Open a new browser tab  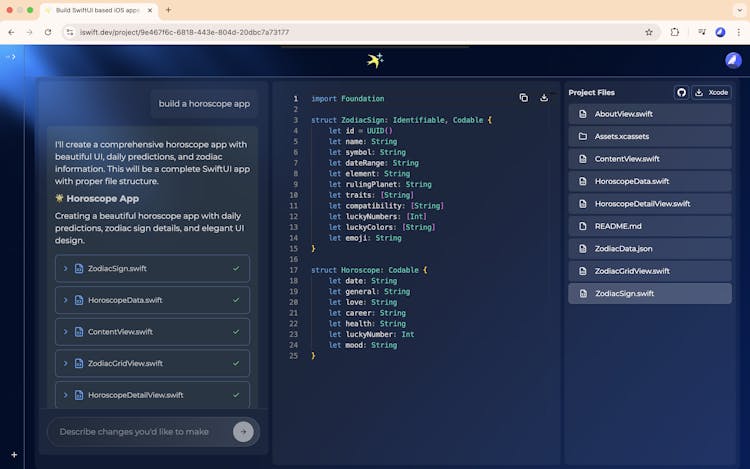tap(168, 10)
